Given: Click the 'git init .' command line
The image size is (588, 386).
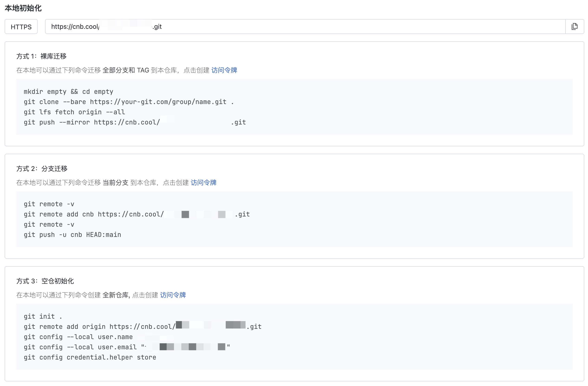Looking at the screenshot, I should pyautogui.click(x=43, y=317).
